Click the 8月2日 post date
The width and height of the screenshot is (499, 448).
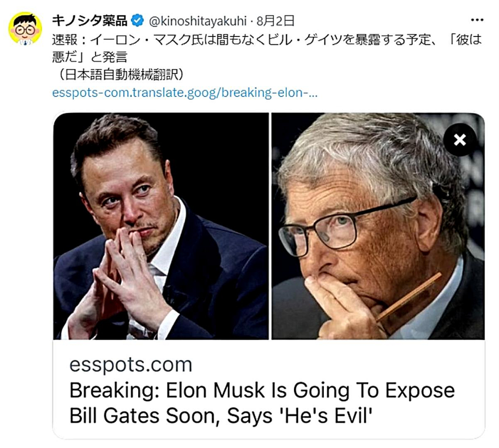pos(275,21)
